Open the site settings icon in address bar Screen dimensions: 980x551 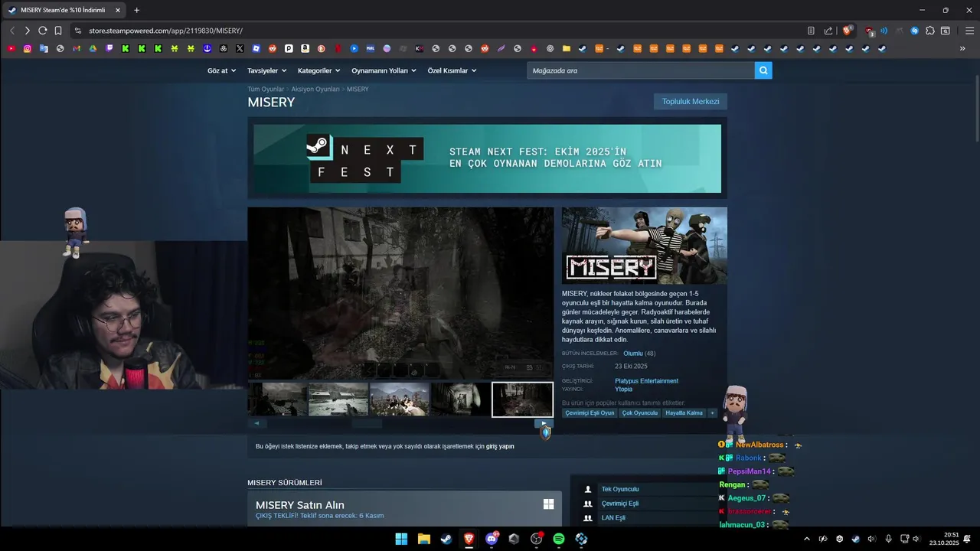pyautogui.click(x=77, y=31)
